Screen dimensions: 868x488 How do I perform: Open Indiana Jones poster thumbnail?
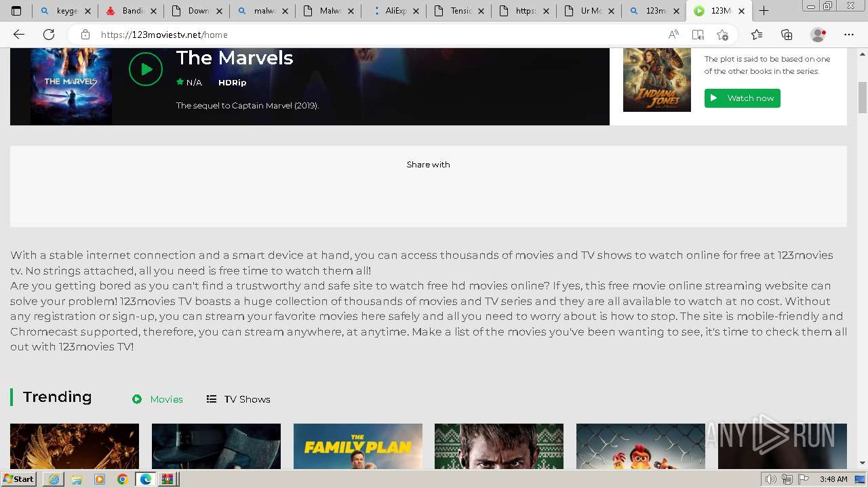coord(657,80)
